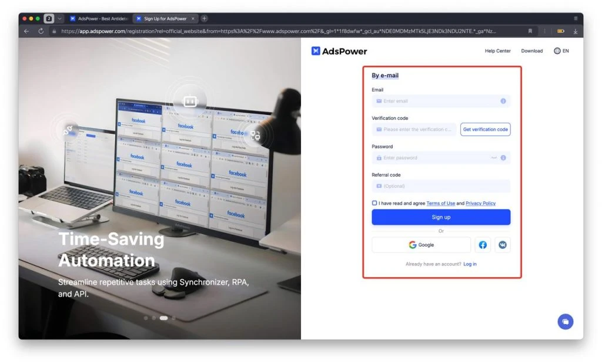This screenshot has width=602, height=364.
Task: Click the battery saver icon in toolbar
Action: pos(561,31)
